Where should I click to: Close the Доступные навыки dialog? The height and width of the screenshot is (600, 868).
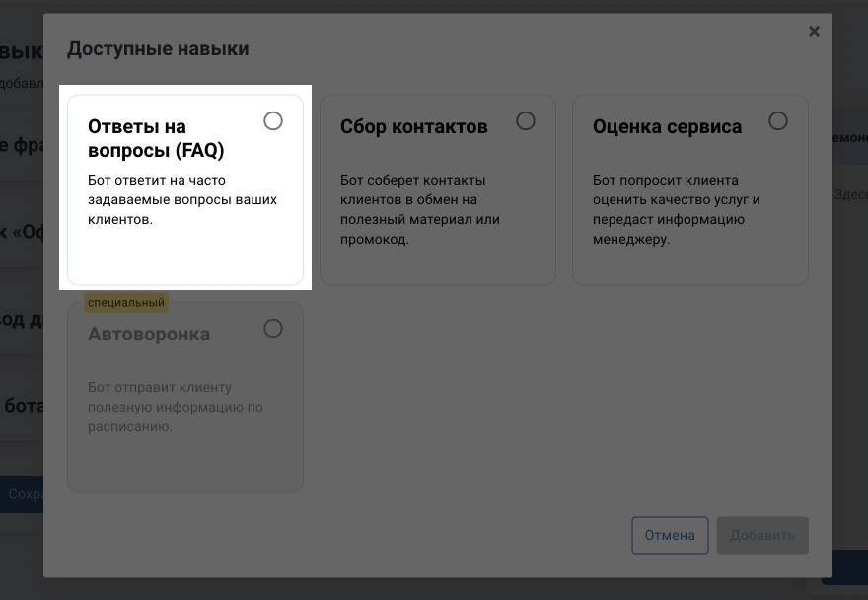coord(814,31)
